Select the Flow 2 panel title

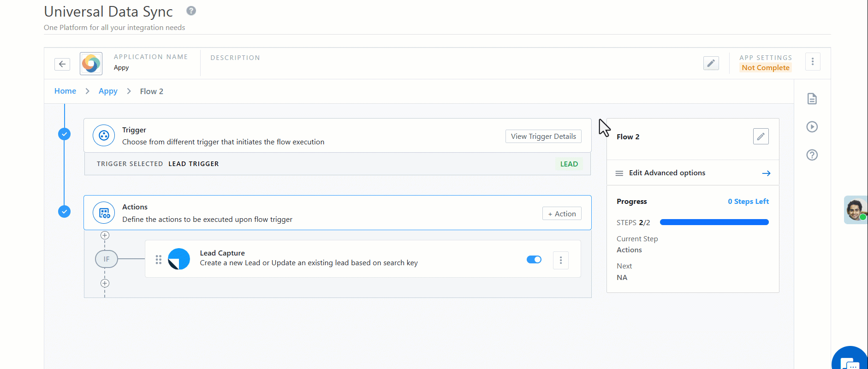[x=628, y=137]
